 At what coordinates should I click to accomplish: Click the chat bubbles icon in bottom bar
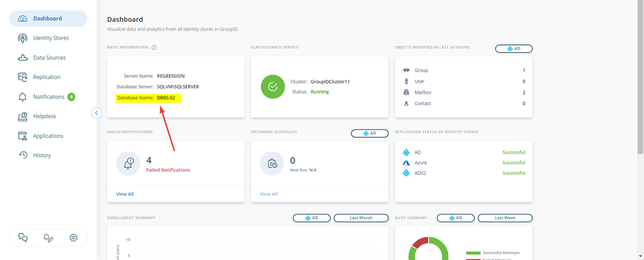click(23, 238)
